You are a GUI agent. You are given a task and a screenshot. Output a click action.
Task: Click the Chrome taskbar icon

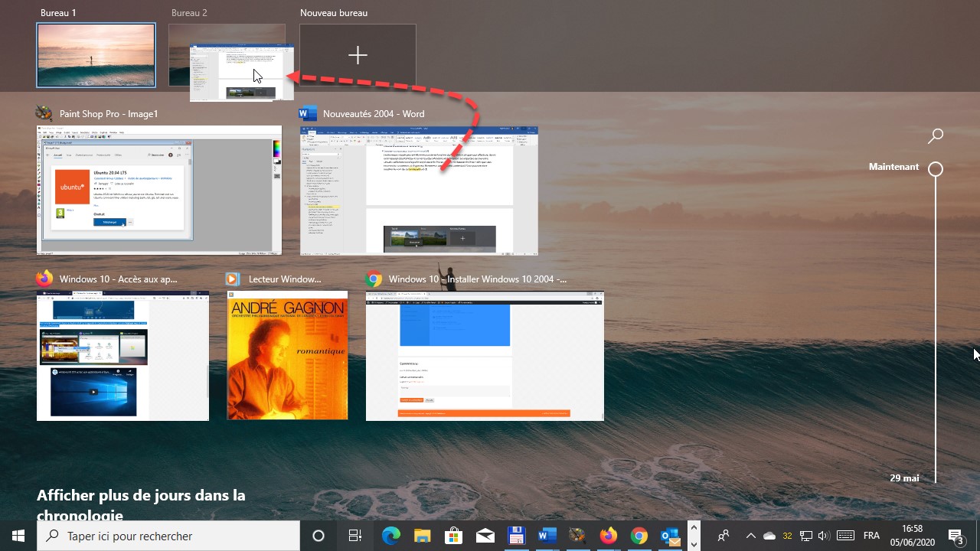[x=639, y=536]
